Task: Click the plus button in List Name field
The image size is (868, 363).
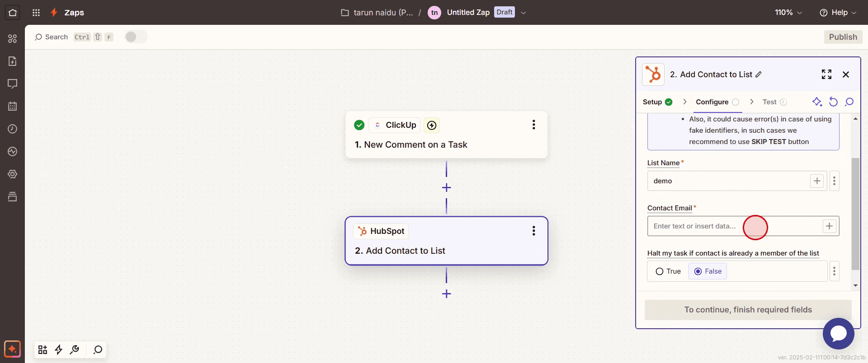Action: [817, 181]
